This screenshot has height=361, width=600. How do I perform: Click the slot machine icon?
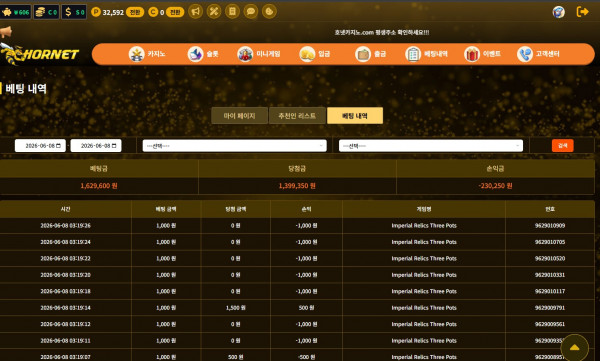point(195,54)
